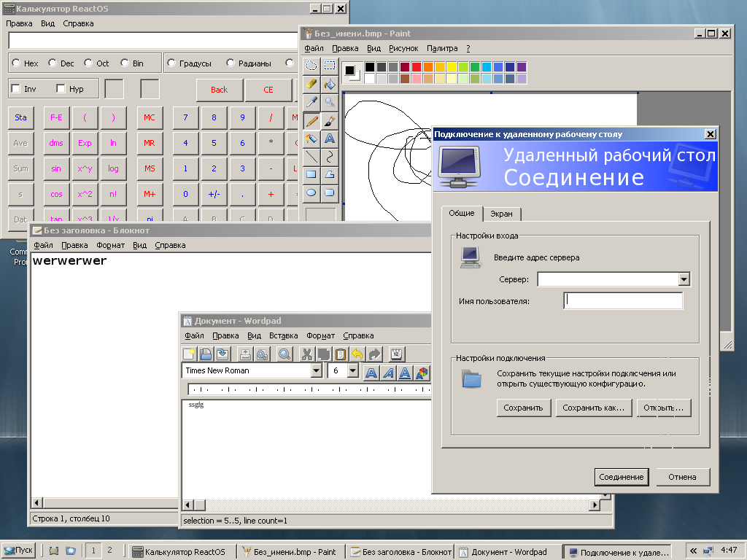Select the Fill bucket tool in Paint
This screenshot has width=747, height=560.
329,84
